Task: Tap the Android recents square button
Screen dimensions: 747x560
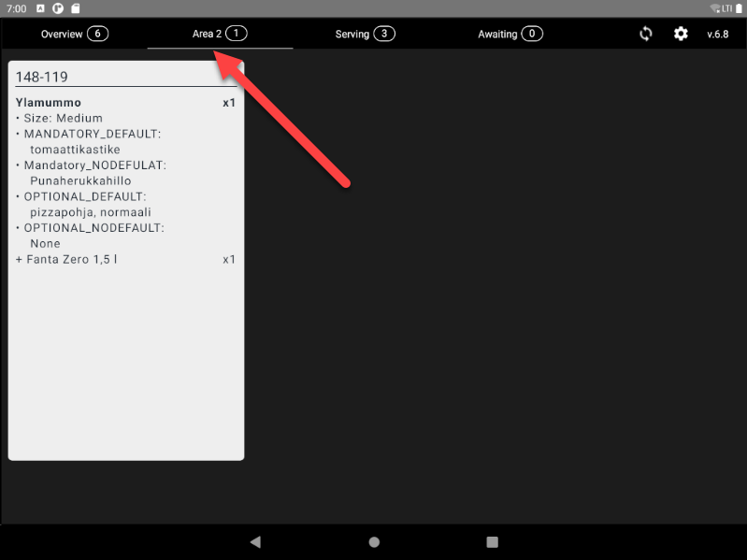Action: point(492,541)
